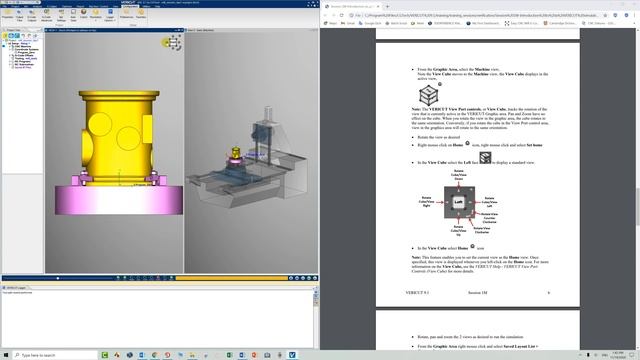
Task: Click the Play simulation button
Action: [315, 278]
